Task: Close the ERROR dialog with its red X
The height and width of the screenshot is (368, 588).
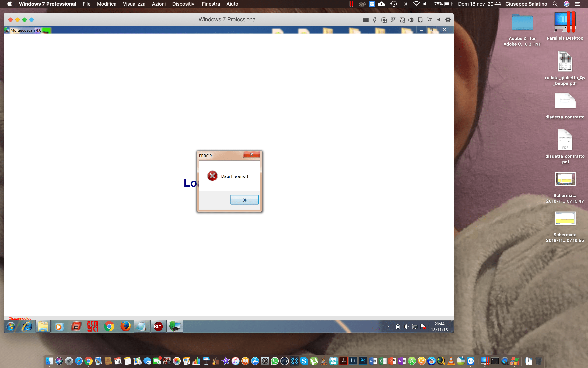Action: pos(251,154)
